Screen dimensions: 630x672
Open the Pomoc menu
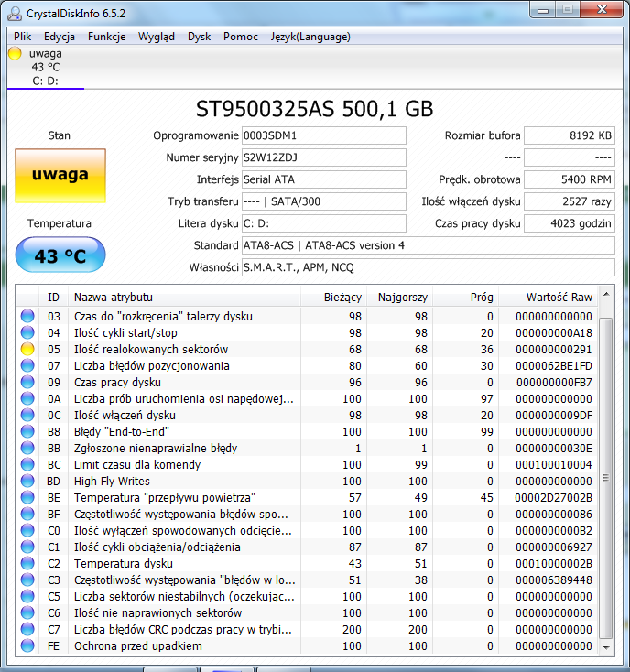(x=241, y=37)
